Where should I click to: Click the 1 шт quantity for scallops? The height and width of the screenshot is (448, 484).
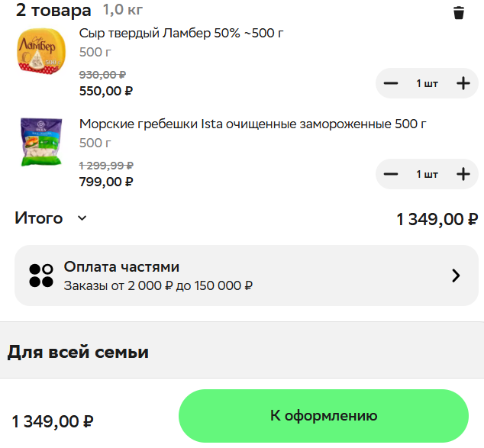point(427,174)
